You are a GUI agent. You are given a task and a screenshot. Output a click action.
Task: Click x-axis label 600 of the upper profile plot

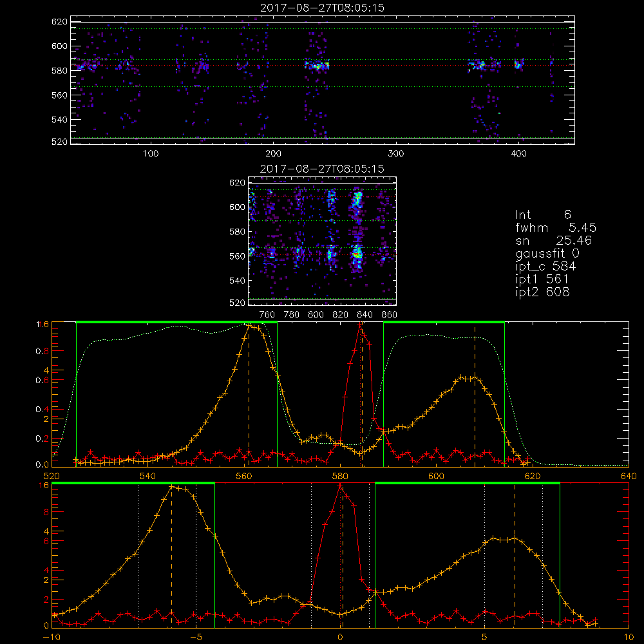click(436, 476)
